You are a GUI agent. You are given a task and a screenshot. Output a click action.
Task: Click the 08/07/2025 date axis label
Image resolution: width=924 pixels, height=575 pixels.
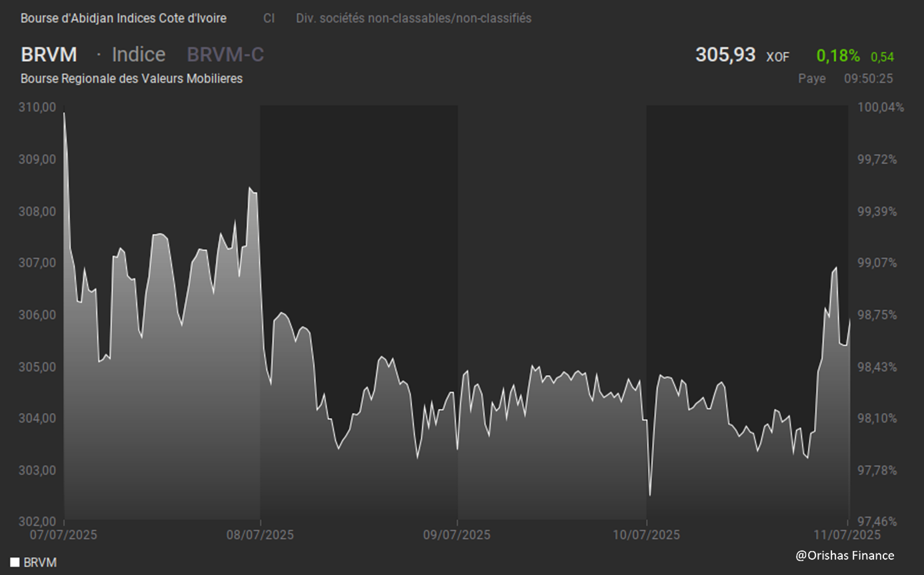pyautogui.click(x=260, y=535)
